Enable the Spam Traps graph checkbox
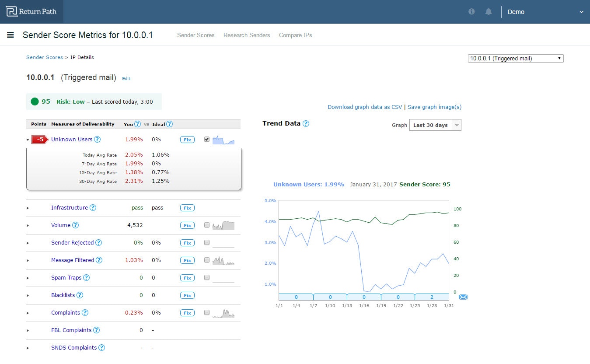This screenshot has width=590, height=364. pyautogui.click(x=207, y=277)
